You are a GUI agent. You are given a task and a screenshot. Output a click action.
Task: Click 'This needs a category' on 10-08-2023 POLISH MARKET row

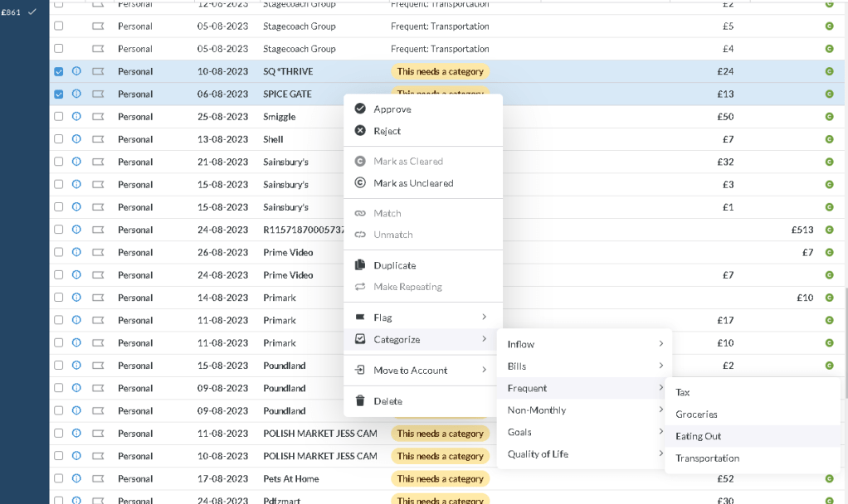point(441,456)
